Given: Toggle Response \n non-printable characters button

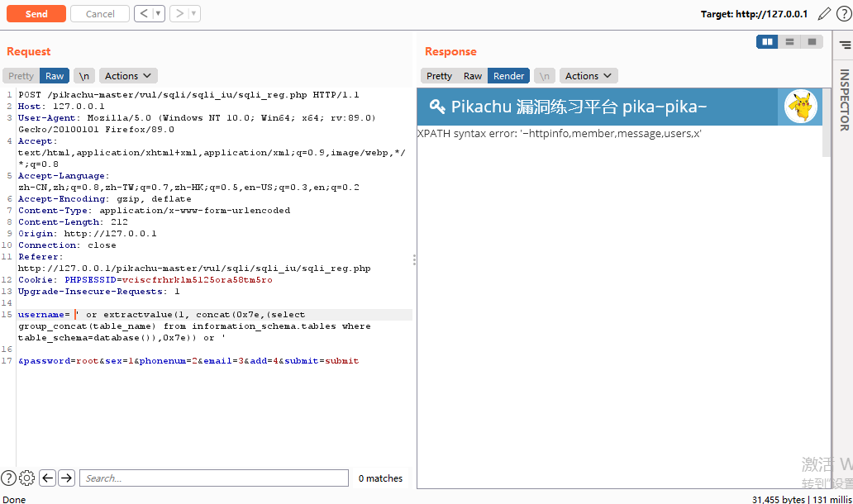Looking at the screenshot, I should click(x=545, y=76).
